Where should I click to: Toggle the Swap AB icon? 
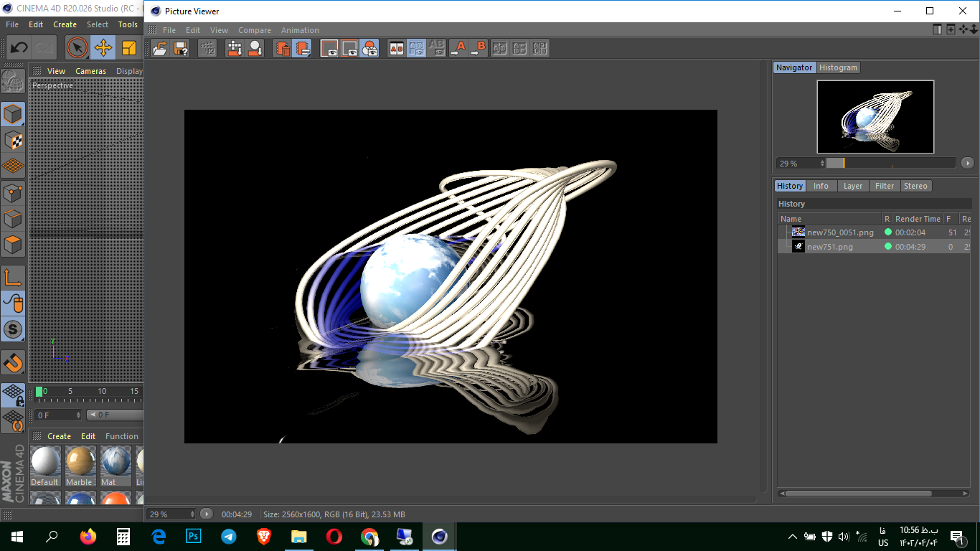[416, 48]
